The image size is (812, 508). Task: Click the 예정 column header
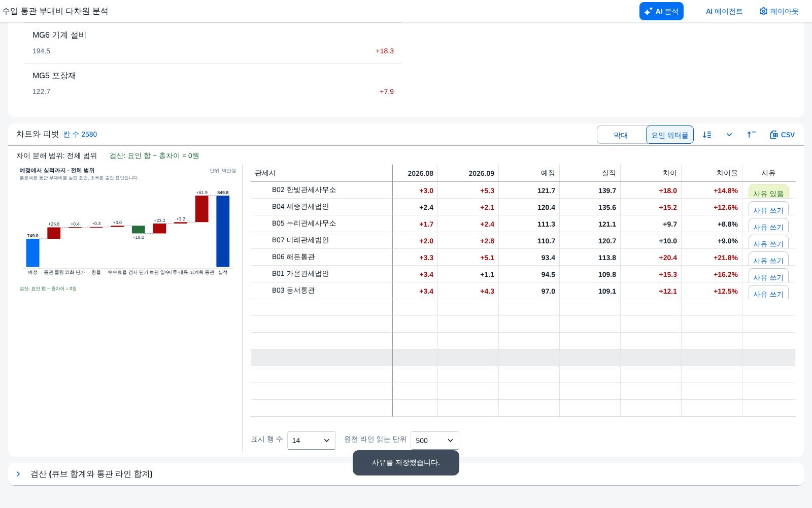click(x=529, y=173)
